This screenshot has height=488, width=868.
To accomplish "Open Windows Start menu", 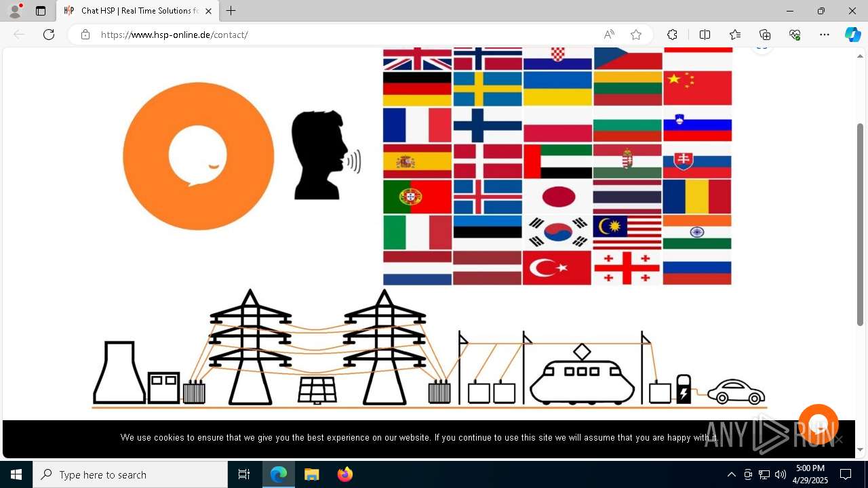I will pos(16,474).
